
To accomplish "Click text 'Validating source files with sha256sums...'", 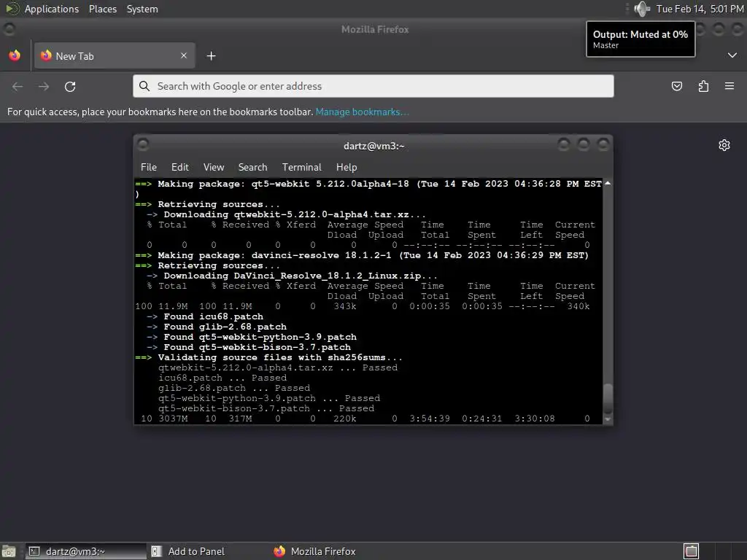I will [x=280, y=357].
